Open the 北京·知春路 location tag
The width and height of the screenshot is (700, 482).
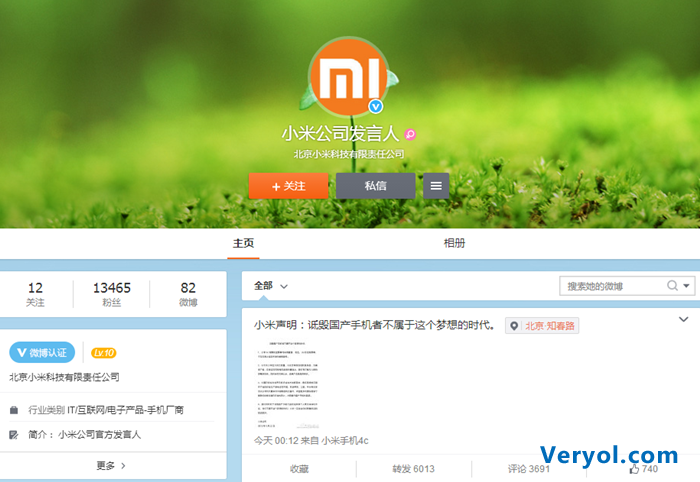542,326
